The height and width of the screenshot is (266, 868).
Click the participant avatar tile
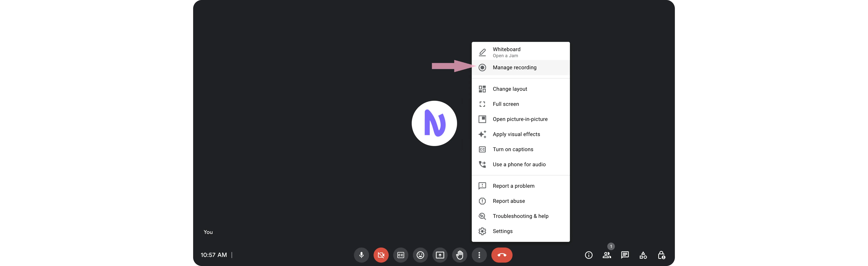(434, 123)
